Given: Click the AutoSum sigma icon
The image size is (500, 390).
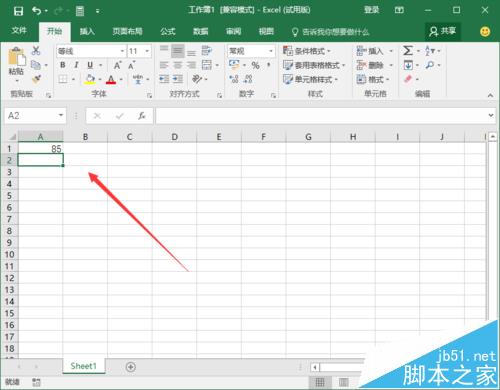Looking at the screenshot, I should (x=408, y=51).
